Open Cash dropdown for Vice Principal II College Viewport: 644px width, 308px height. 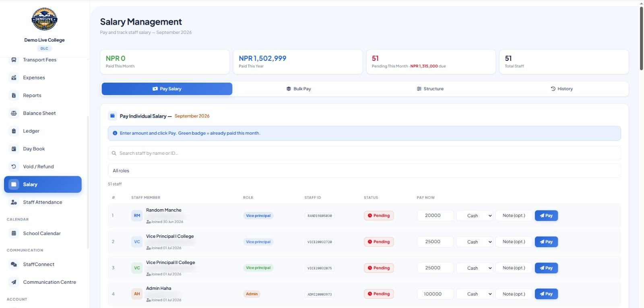475,268
